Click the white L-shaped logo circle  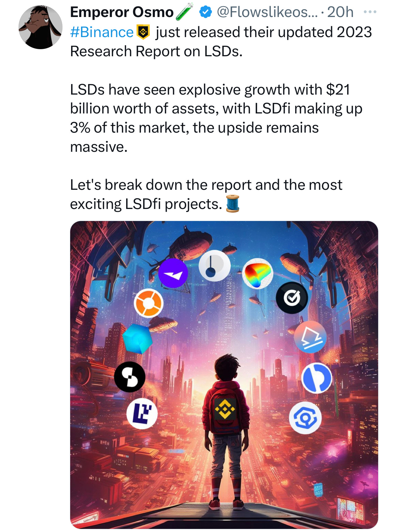tap(142, 414)
